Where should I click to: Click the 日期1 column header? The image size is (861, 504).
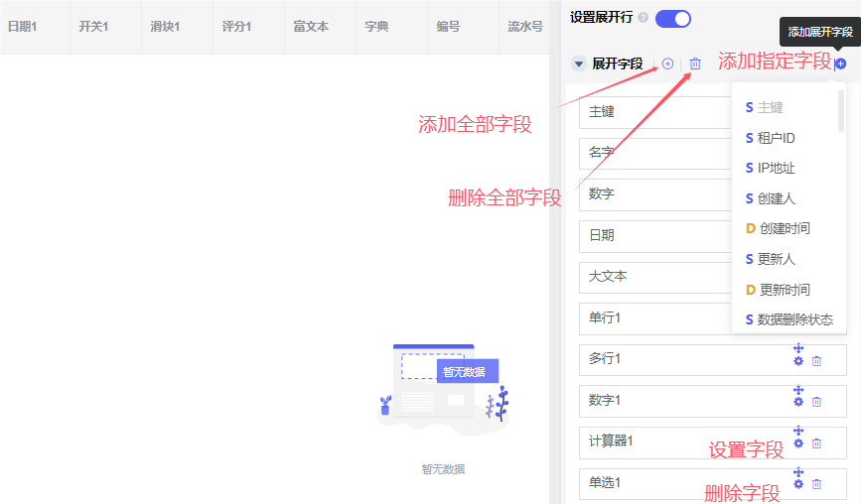[23, 27]
